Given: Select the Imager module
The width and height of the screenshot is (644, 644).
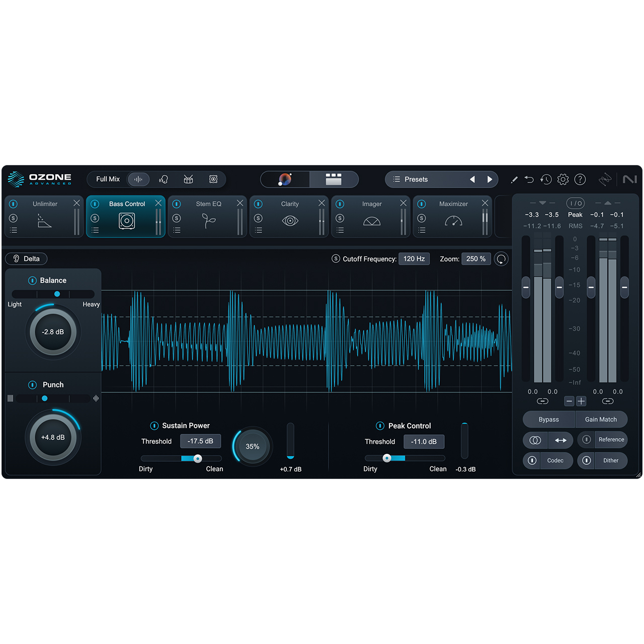Looking at the screenshot, I should 371,216.
